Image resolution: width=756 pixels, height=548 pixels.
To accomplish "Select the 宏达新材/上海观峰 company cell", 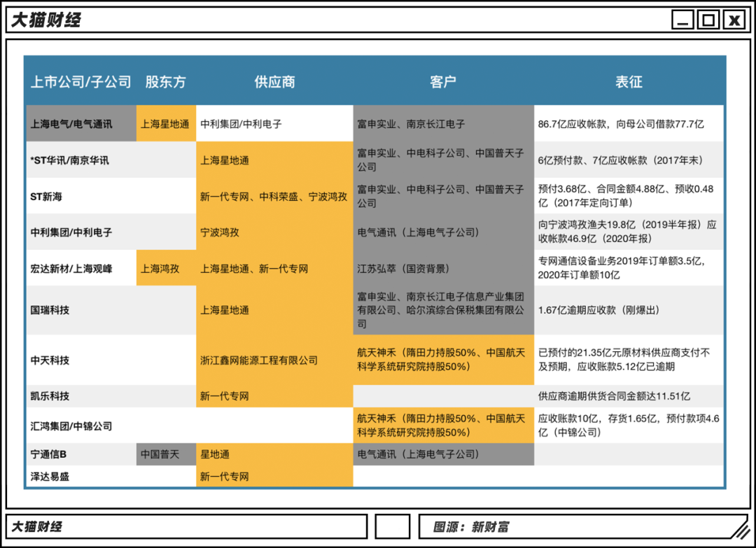I will (x=81, y=268).
